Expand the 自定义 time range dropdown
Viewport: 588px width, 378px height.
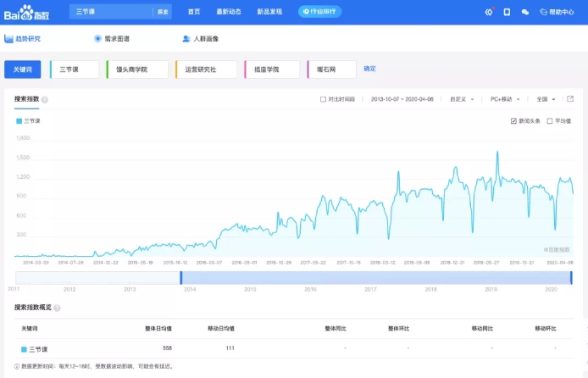463,99
